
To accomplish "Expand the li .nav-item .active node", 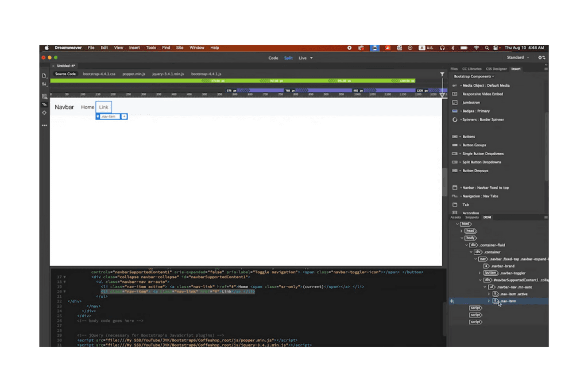I will pos(489,294).
